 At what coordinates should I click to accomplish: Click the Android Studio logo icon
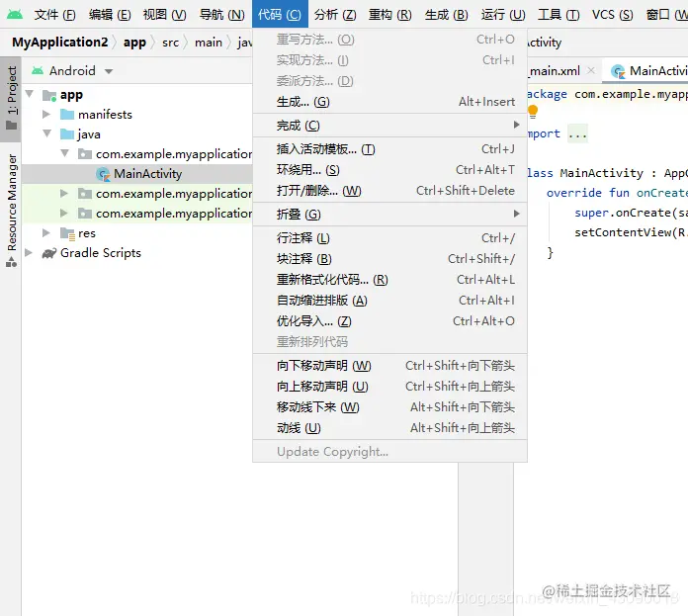pyautogui.click(x=15, y=14)
